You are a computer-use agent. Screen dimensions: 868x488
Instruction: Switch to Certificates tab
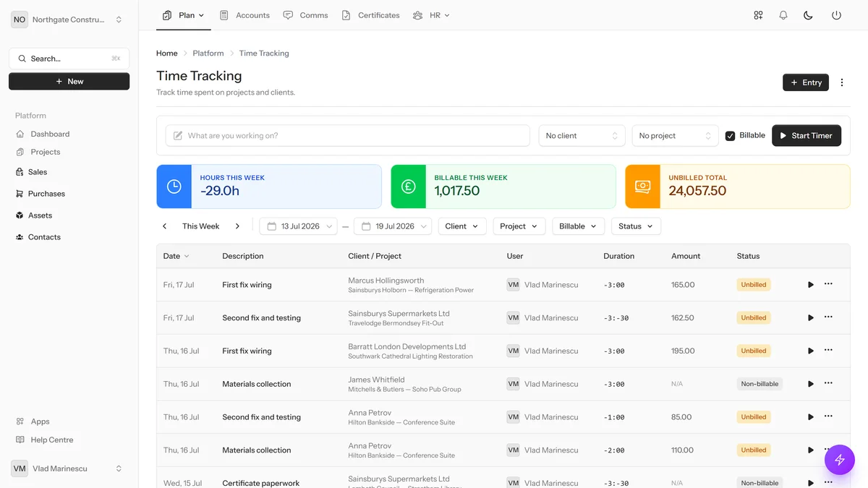370,15
